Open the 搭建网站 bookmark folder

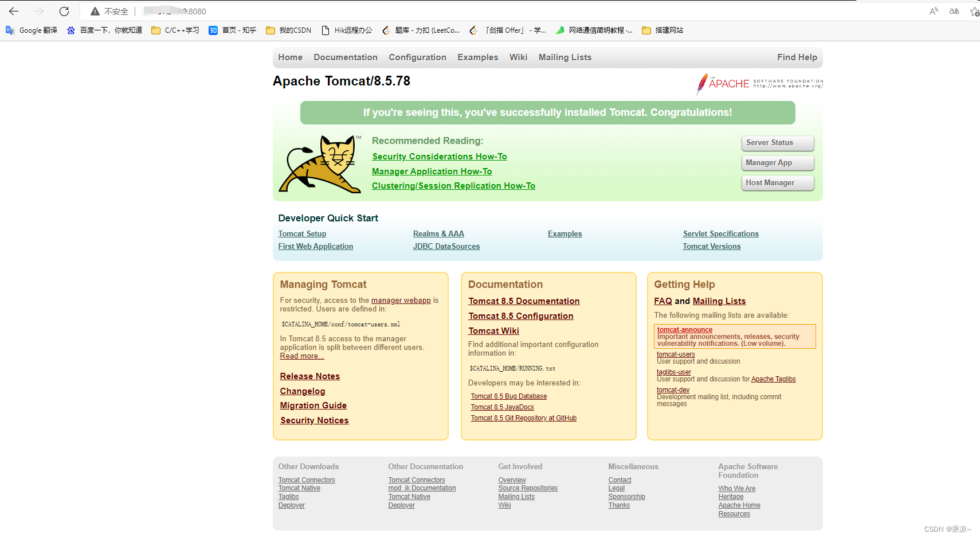click(663, 30)
